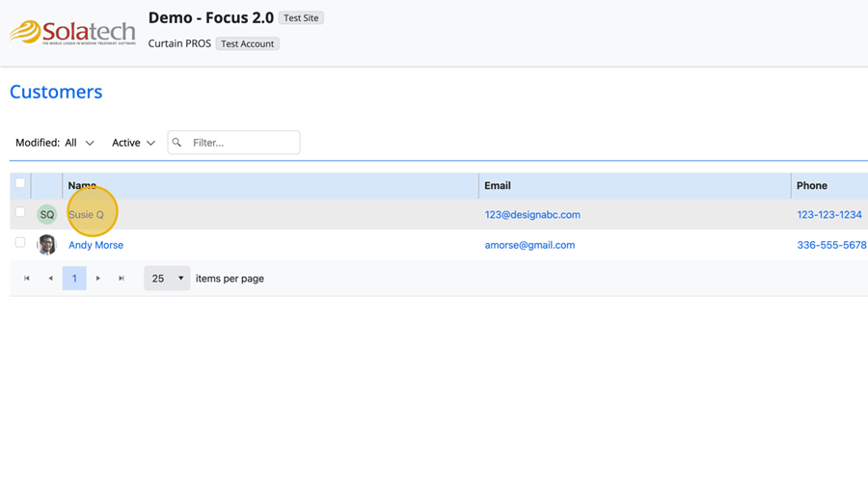Open the Modified: All dropdown

pyautogui.click(x=55, y=143)
